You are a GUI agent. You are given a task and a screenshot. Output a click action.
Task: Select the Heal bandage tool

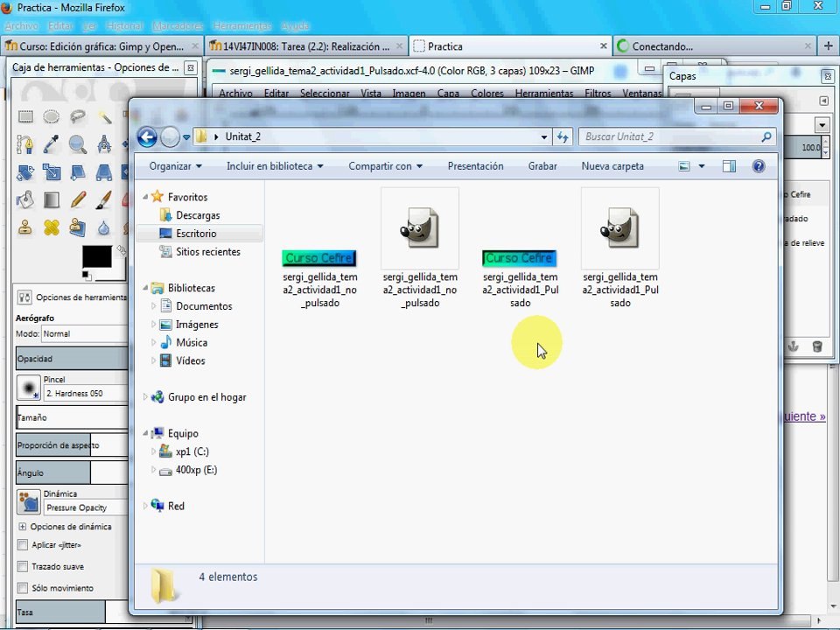[52, 227]
